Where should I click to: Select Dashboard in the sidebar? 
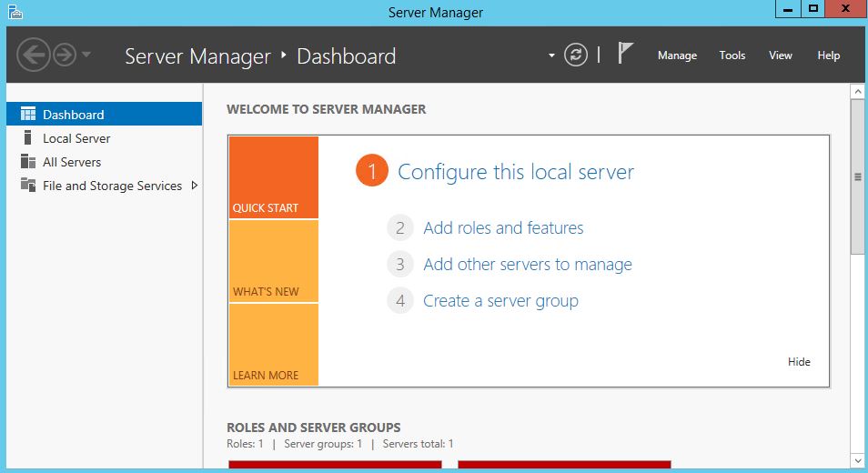(104, 114)
